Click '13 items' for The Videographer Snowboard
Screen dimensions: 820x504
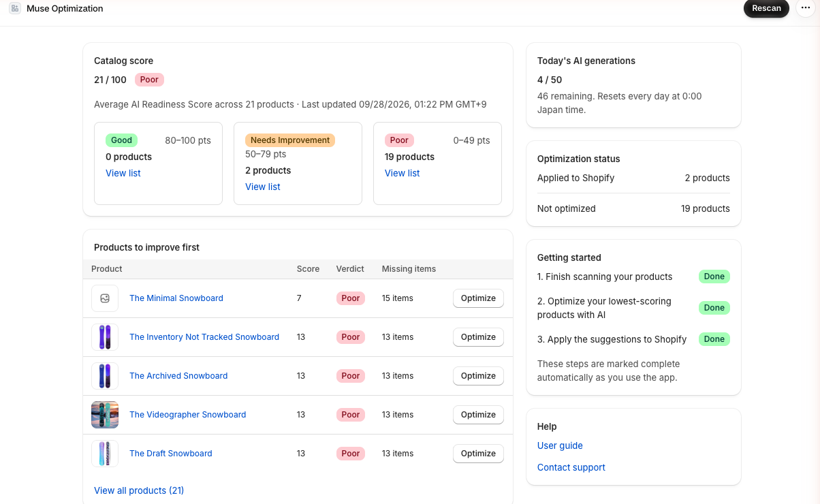point(398,415)
